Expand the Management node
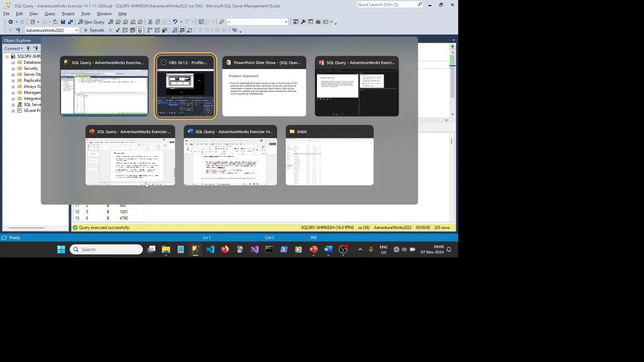The height and width of the screenshot is (362, 644). point(13,93)
